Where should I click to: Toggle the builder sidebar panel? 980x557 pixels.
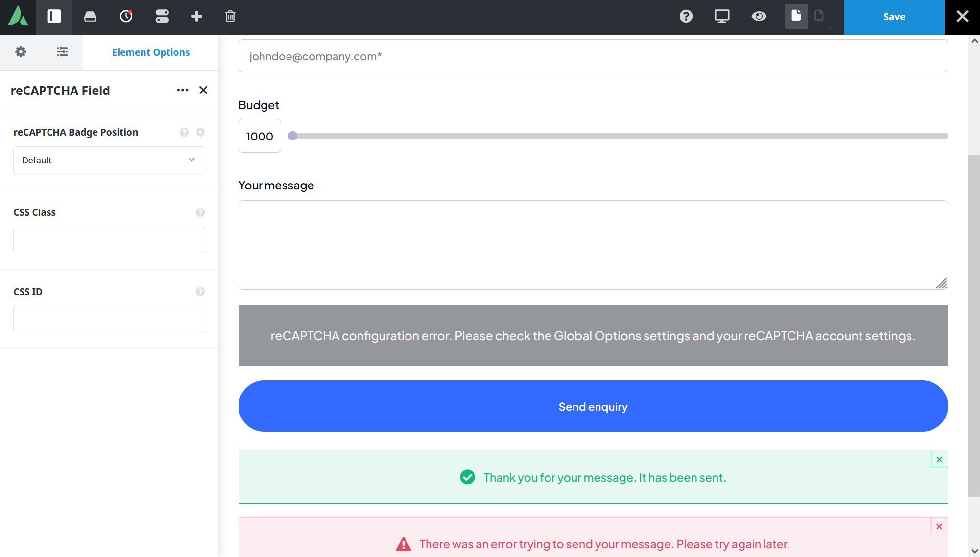(54, 16)
